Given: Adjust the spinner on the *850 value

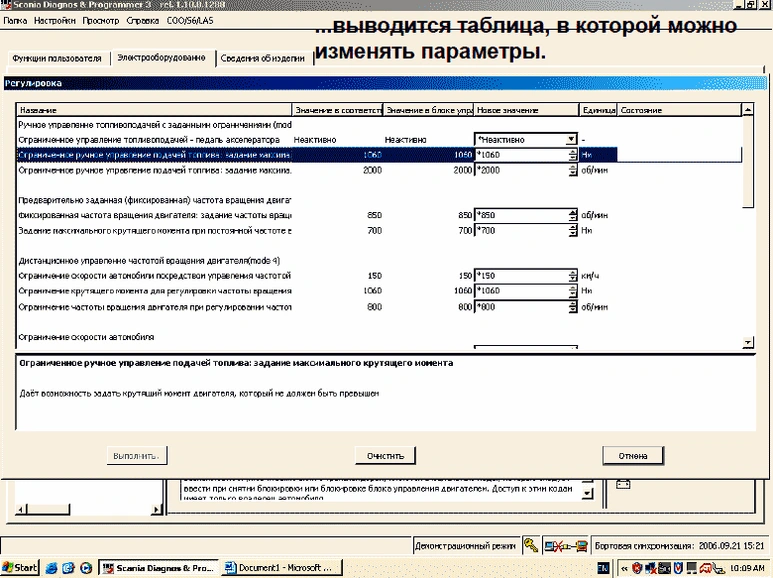Looking at the screenshot, I should point(573,215).
